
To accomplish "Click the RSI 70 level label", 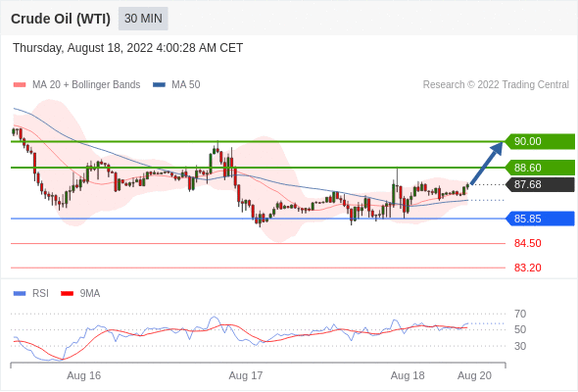I will pos(520,314).
